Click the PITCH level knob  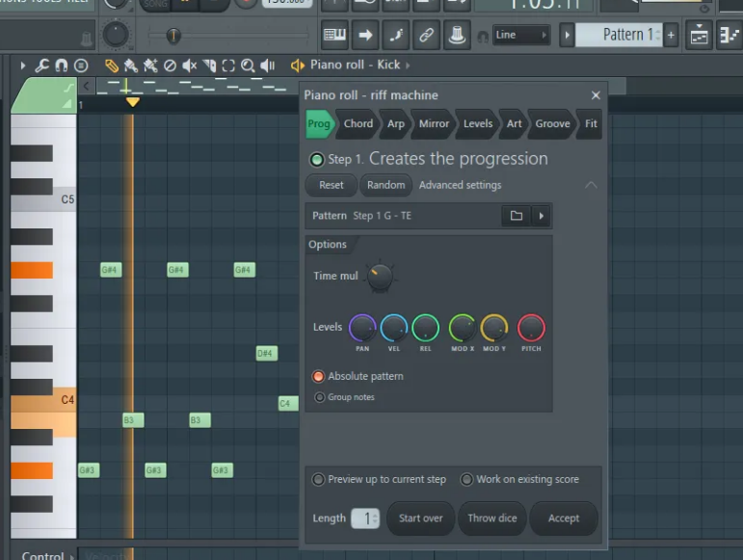531,328
